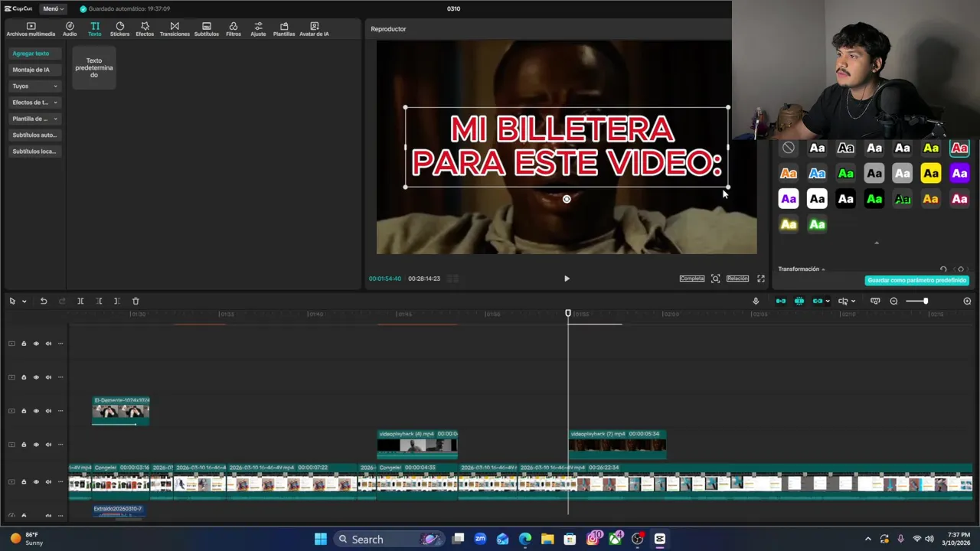Screen dimensions: 980x551
Task: Add the Texto predeterminado card
Action: click(x=94, y=67)
